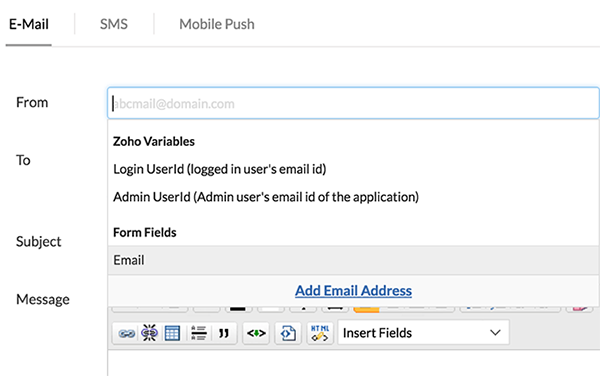
Task: Click the document source code icon
Action: point(288,334)
